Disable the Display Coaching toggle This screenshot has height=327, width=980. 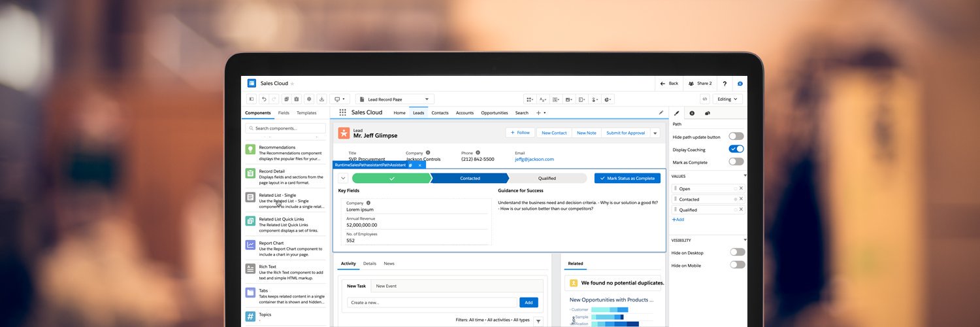pos(736,149)
